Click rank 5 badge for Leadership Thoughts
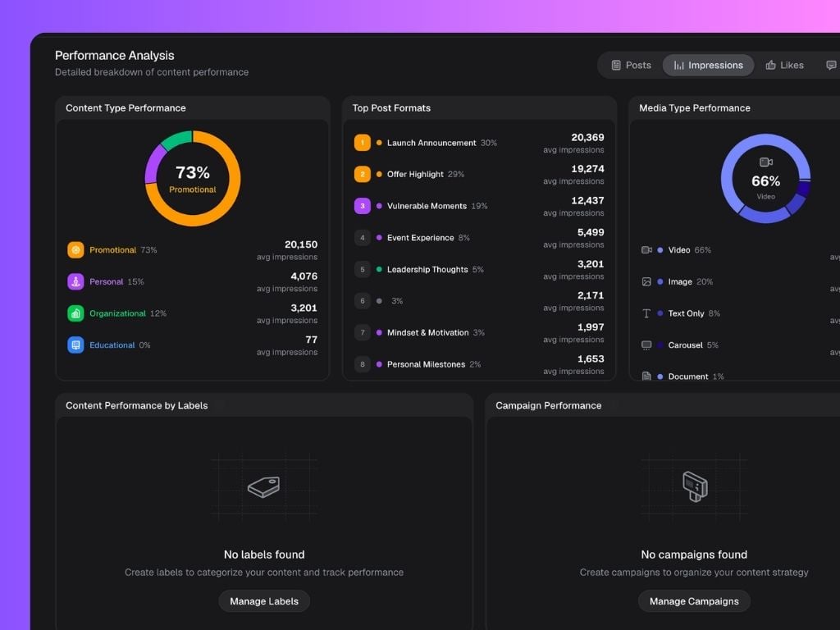The height and width of the screenshot is (630, 840). (362, 269)
